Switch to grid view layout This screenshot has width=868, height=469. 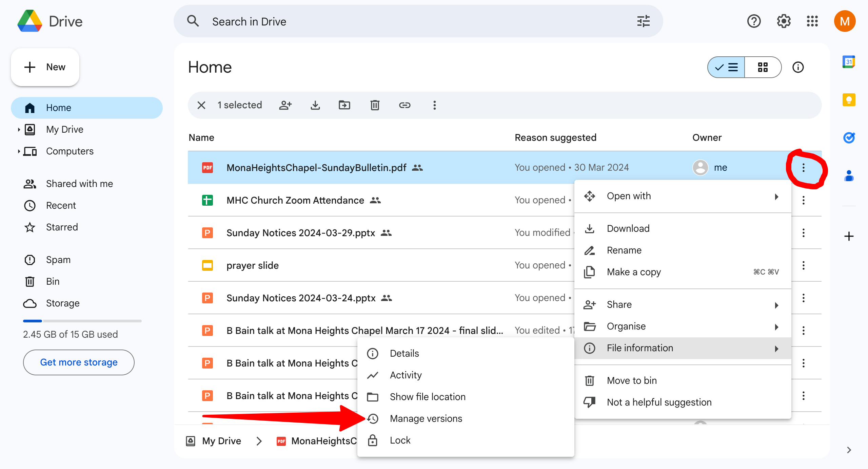pos(763,67)
